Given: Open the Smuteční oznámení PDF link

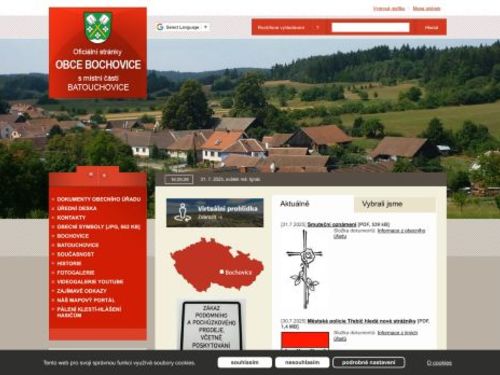Looking at the screenshot, I should pyautogui.click(x=332, y=224).
